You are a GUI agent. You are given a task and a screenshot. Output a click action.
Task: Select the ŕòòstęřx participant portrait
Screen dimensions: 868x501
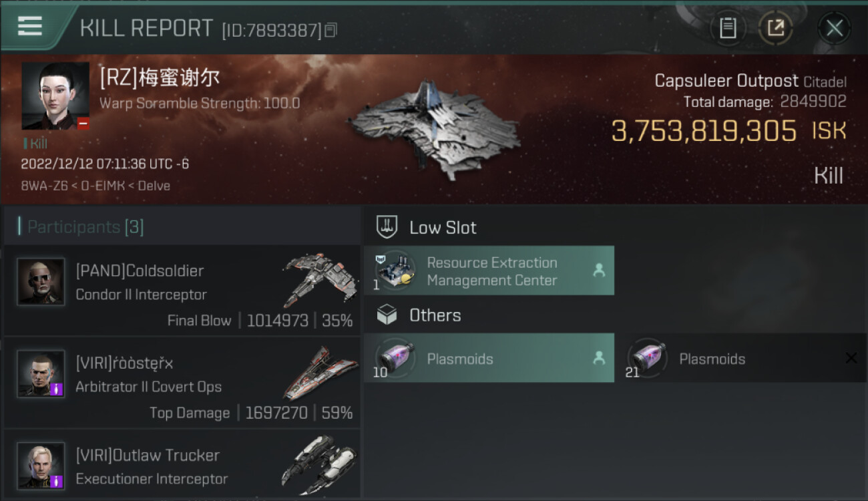click(41, 374)
